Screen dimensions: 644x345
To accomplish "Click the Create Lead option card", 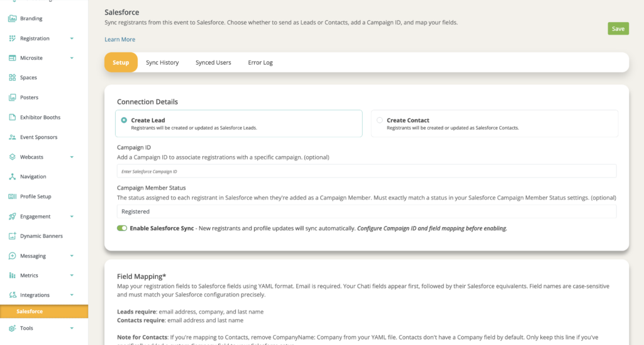I will click(x=238, y=123).
